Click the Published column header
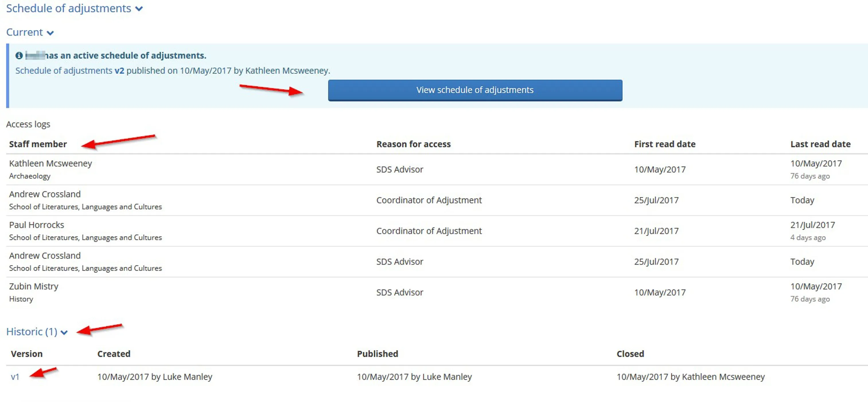 (377, 354)
